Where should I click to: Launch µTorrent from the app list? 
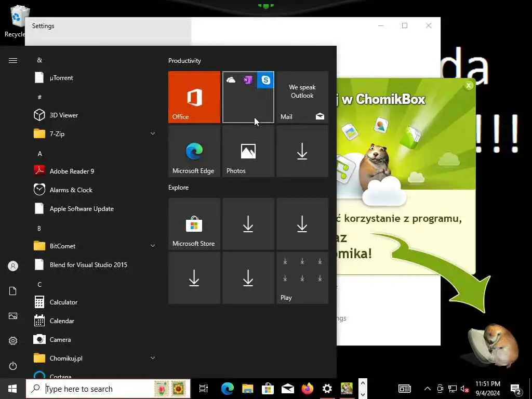[x=95, y=78]
